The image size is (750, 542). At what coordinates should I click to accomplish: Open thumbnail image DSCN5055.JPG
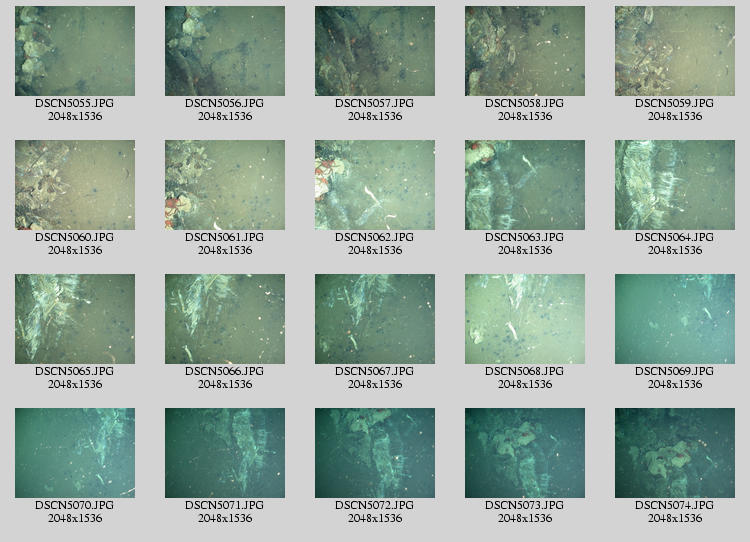75,51
